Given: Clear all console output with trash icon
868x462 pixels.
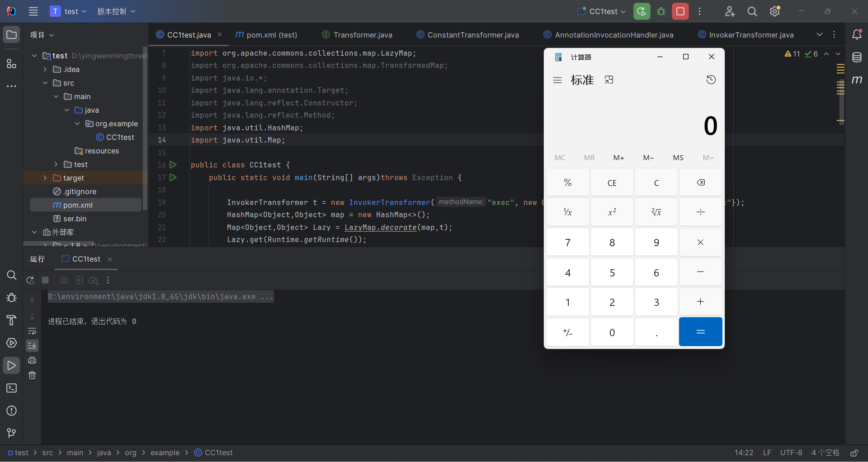Looking at the screenshot, I should click(32, 375).
